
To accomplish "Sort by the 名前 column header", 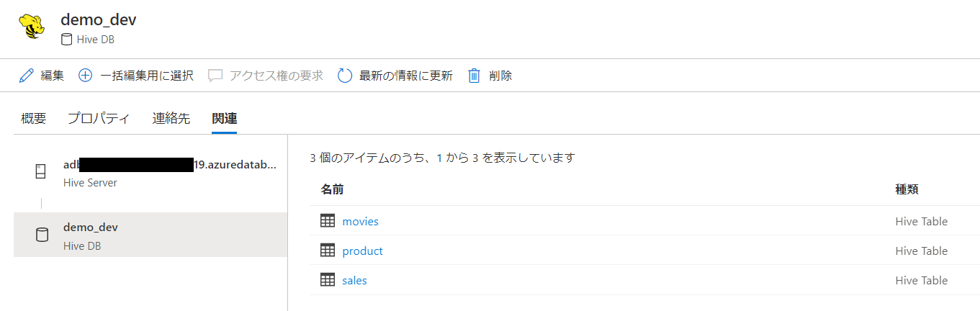I will pos(332,190).
